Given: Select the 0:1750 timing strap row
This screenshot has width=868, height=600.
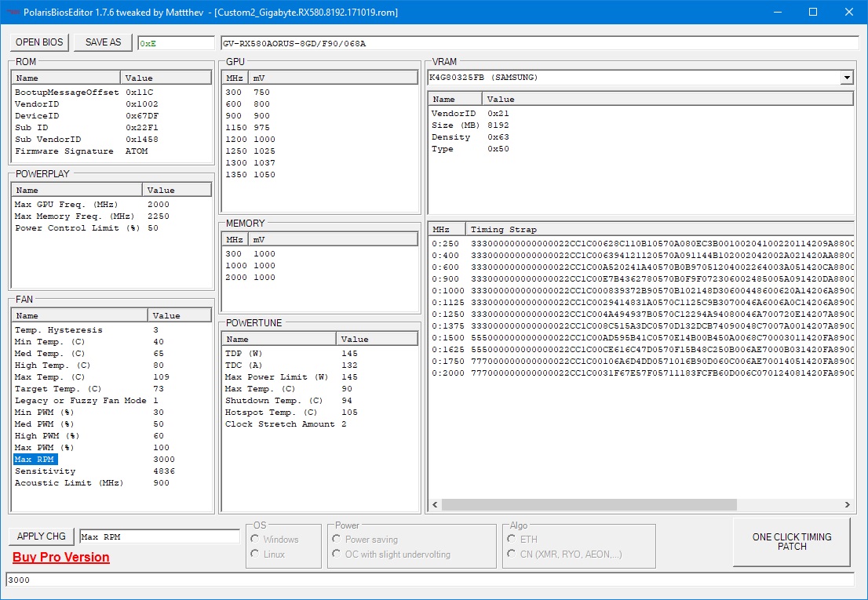Looking at the screenshot, I should pyautogui.click(x=641, y=362).
